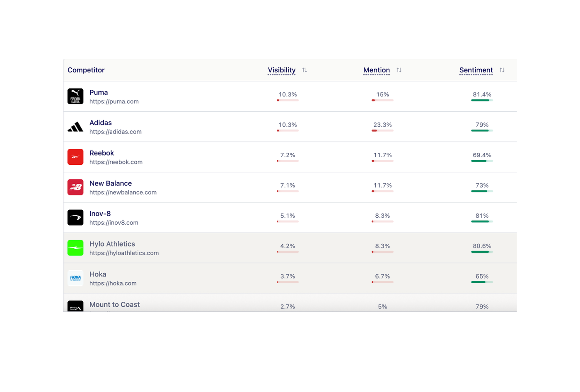The image size is (580, 392).
Task: Select the Inov-8 competitor name
Action: click(100, 214)
